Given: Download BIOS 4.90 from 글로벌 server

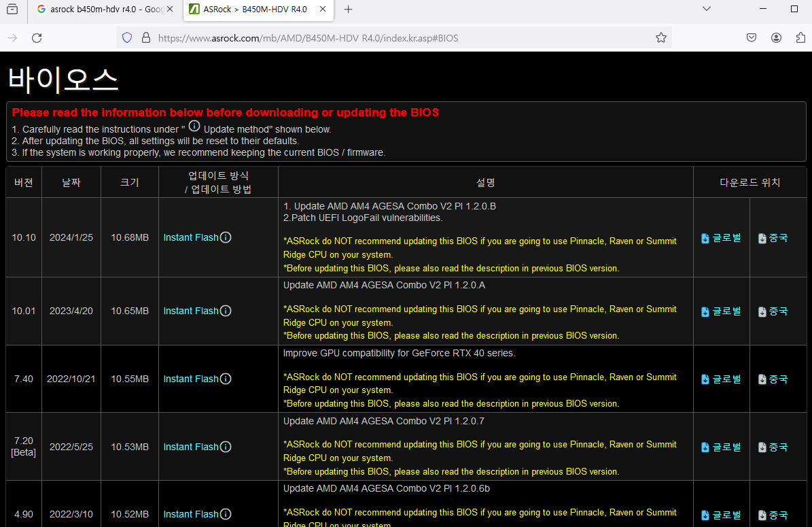Looking at the screenshot, I should coord(721,515).
